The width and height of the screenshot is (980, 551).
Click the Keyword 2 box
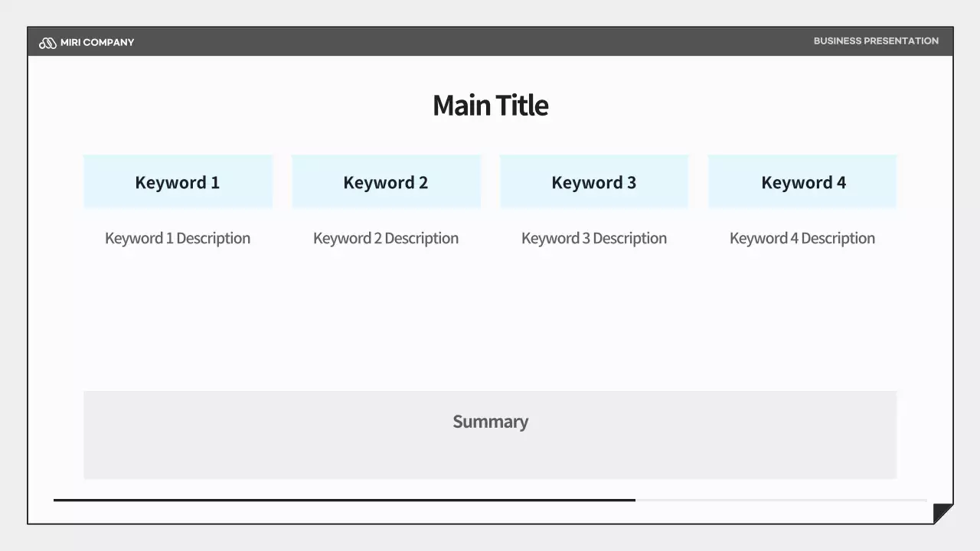(386, 182)
